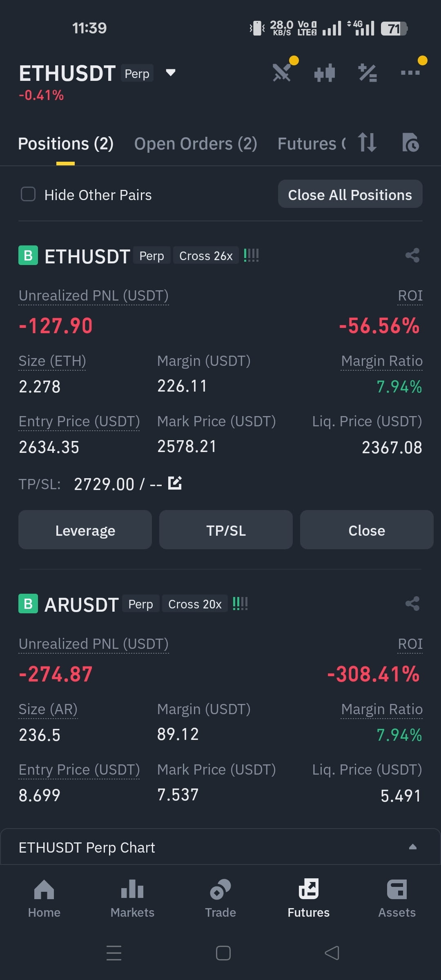Change ETHUSDT Cross 26x margin setting
441x980 pixels.
(x=206, y=256)
